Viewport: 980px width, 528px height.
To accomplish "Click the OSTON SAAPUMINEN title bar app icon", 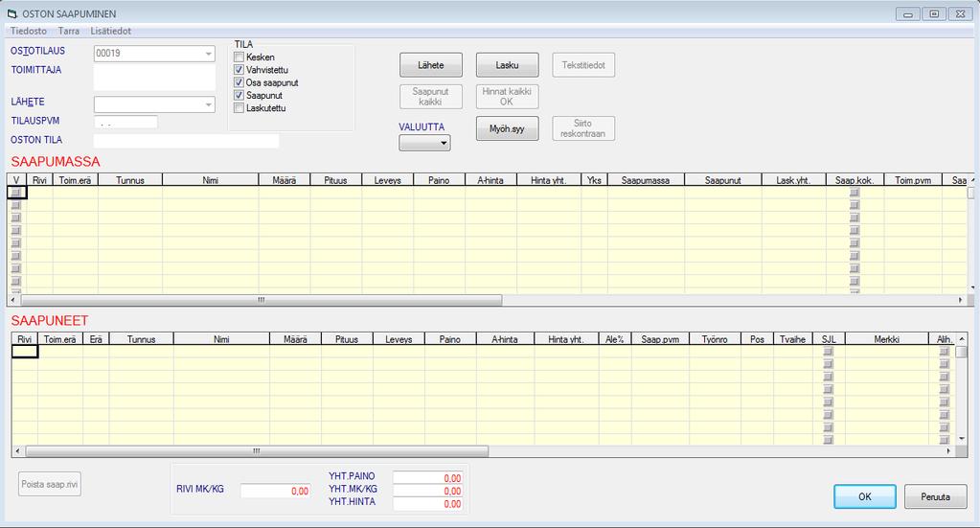I will (11, 13).
